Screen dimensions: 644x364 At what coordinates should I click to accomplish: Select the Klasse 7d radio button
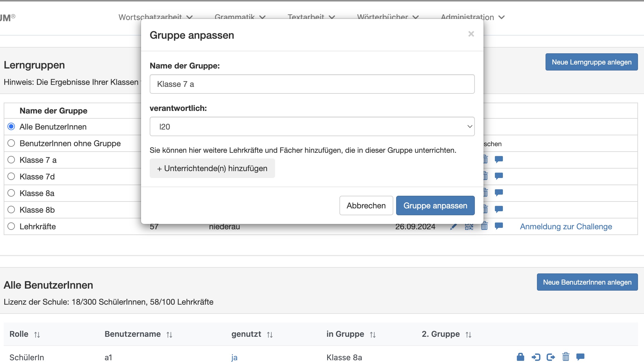click(11, 176)
